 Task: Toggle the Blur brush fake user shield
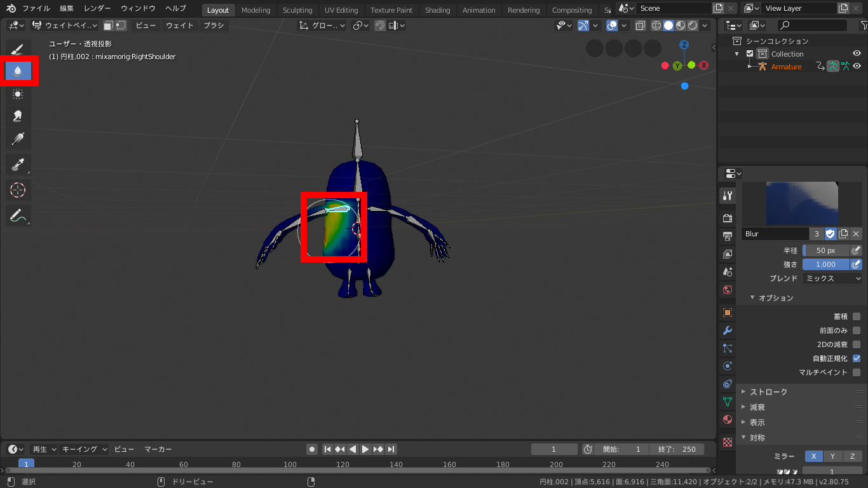[831, 234]
